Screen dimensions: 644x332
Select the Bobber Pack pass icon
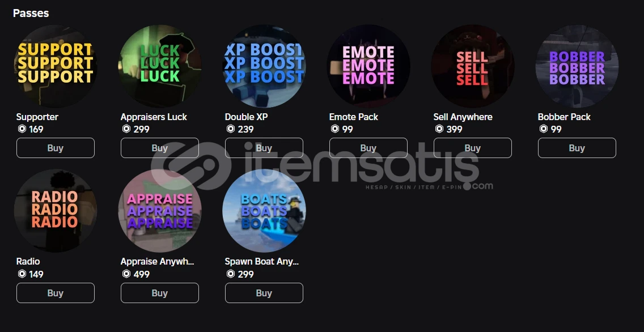coord(577,66)
